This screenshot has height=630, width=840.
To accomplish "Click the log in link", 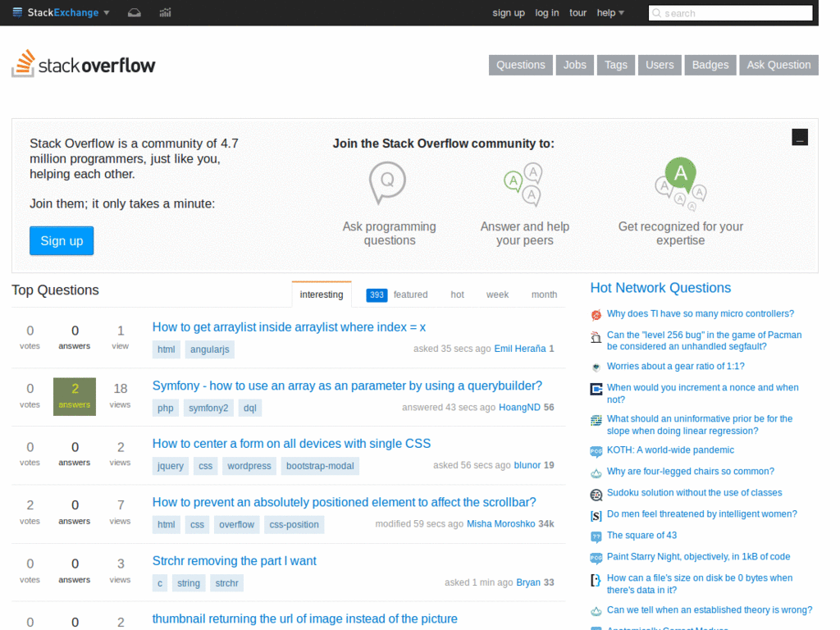I will [546, 13].
